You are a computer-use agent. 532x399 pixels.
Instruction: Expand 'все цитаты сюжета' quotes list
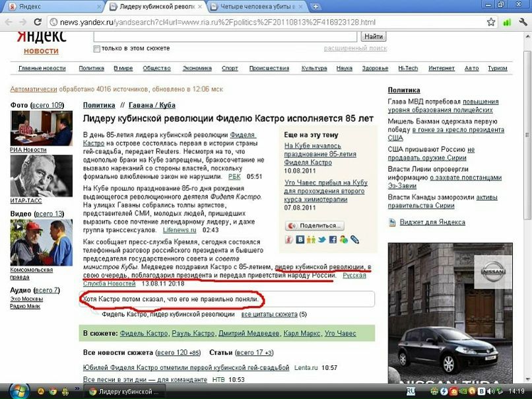pos(269,314)
